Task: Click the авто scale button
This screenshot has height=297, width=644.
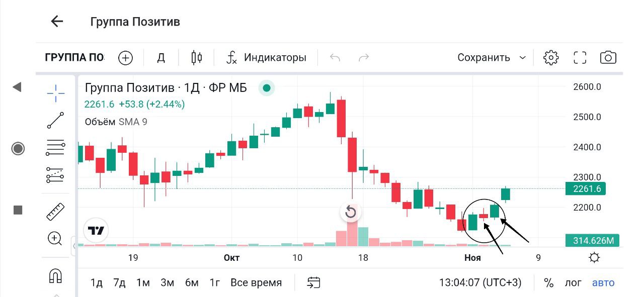Action: pyautogui.click(x=603, y=283)
